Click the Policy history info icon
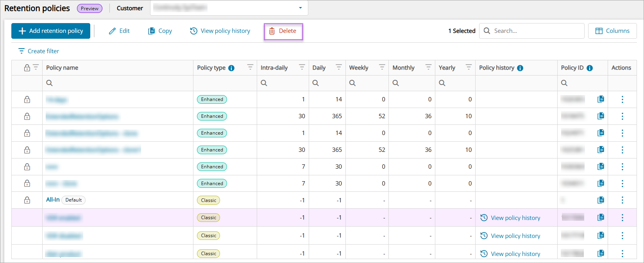 (x=520, y=68)
